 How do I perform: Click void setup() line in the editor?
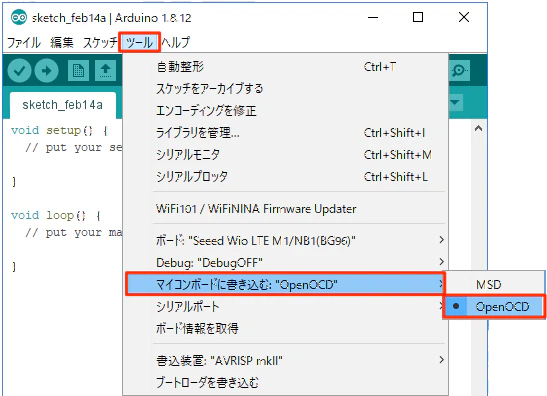coord(59,130)
